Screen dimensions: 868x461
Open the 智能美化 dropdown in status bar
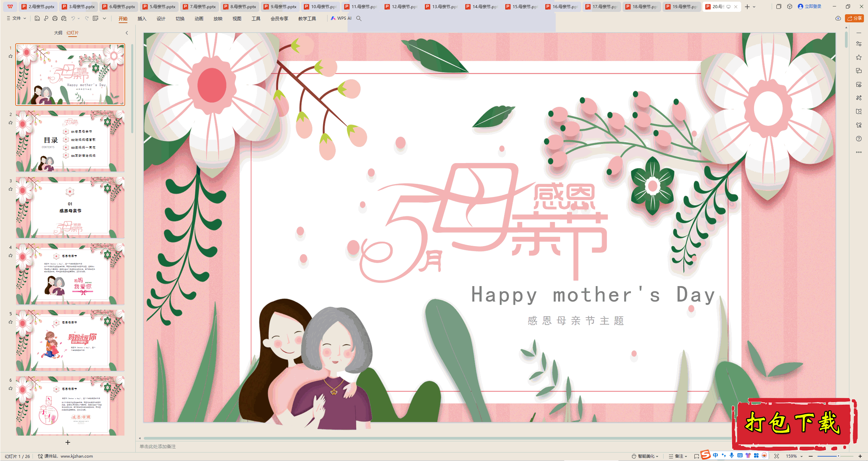[645, 456]
